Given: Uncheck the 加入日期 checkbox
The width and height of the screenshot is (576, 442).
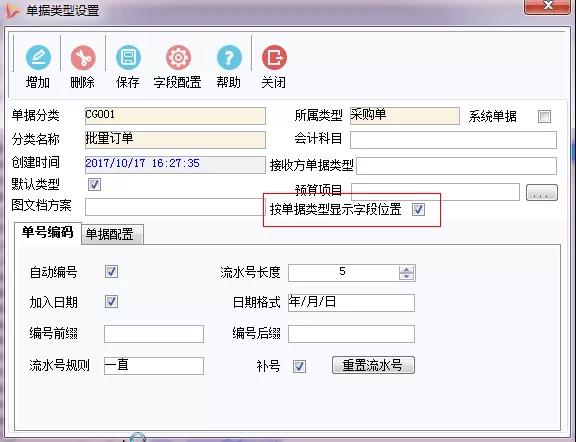Looking at the screenshot, I should tap(111, 302).
